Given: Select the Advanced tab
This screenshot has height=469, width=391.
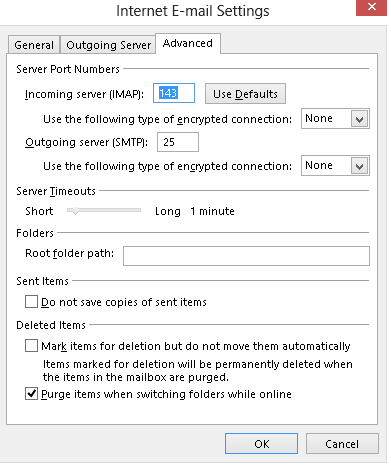Looking at the screenshot, I should [x=188, y=43].
